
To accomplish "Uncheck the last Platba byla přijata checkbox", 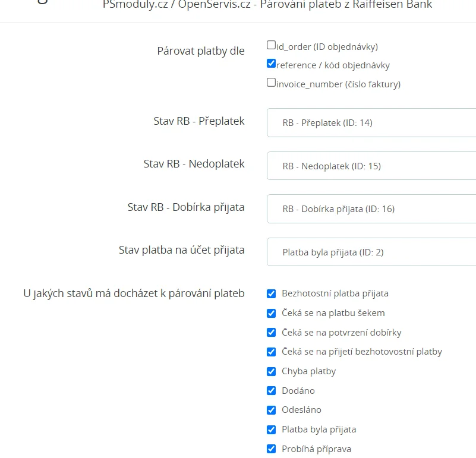I will 272,429.
